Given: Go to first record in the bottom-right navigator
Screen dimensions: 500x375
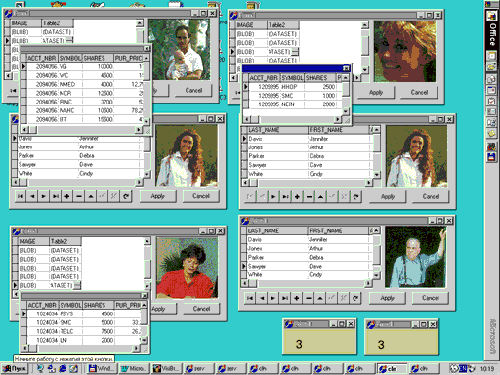Looking at the screenshot, I should coord(250,298).
